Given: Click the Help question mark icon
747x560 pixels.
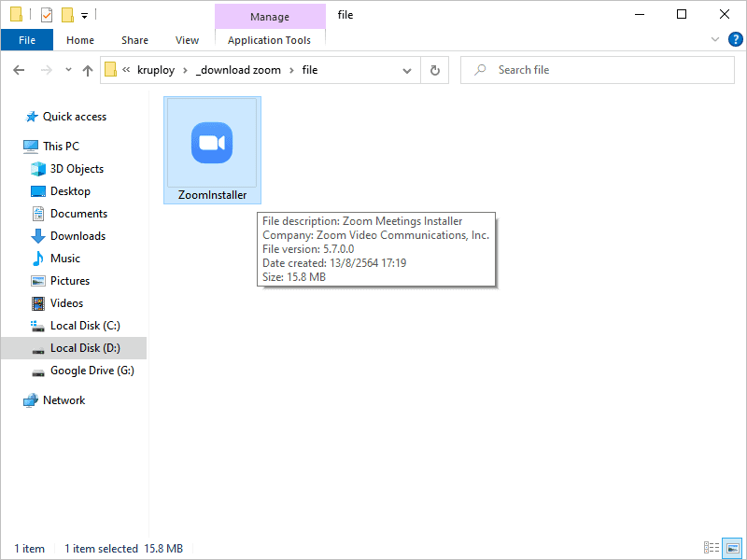Looking at the screenshot, I should (x=735, y=39).
